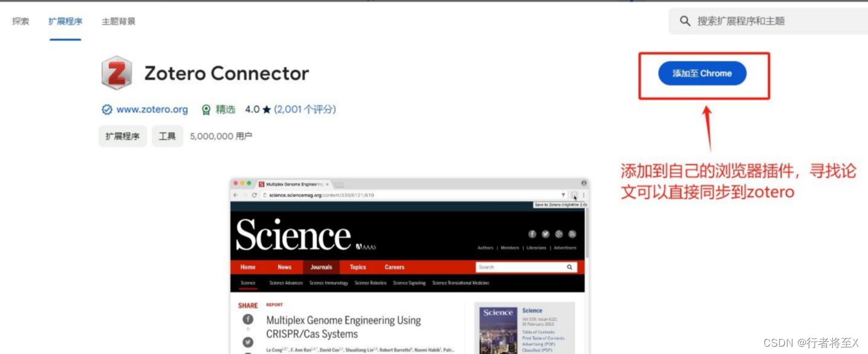Open the www.zotero.org publisher link

[152, 110]
